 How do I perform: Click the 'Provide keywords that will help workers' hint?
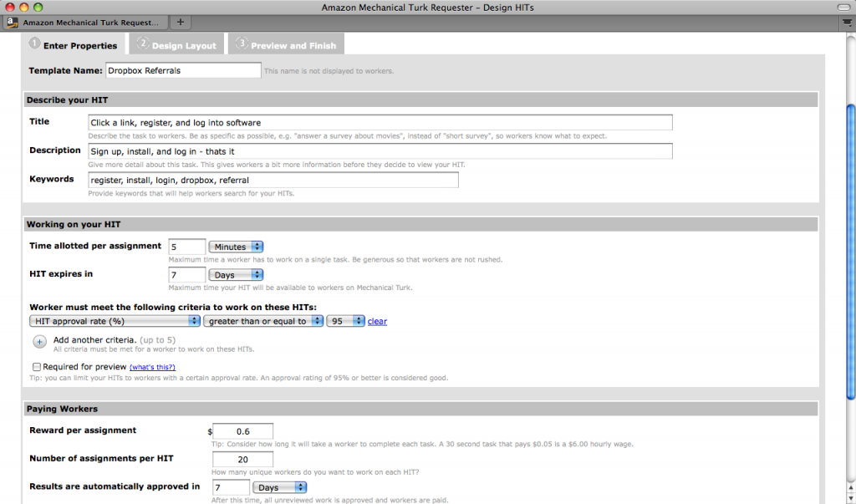[x=191, y=193]
